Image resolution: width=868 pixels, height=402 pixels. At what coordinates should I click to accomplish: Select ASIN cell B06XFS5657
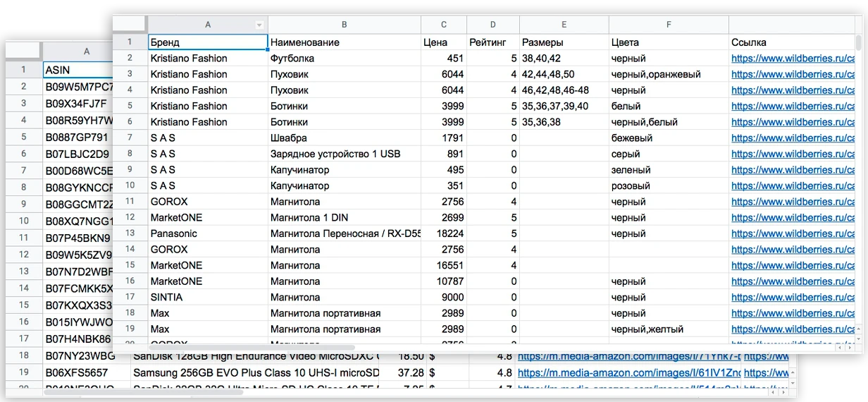point(87,372)
